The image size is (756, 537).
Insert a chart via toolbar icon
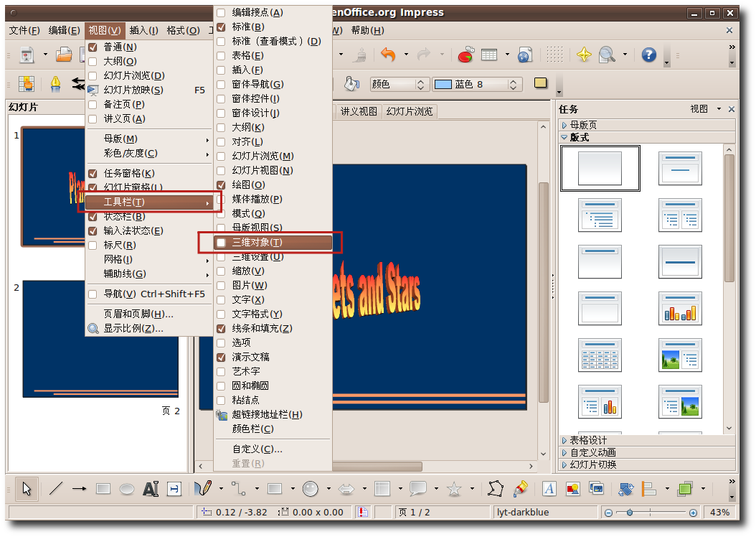466,55
